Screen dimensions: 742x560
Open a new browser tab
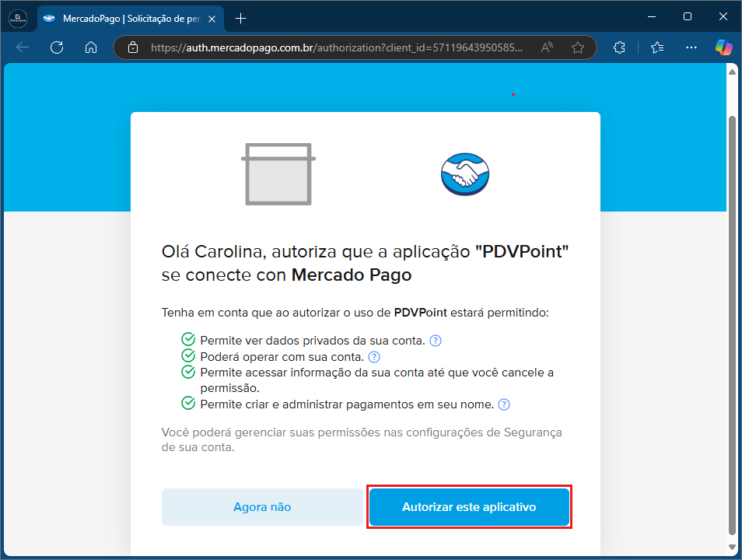[241, 18]
